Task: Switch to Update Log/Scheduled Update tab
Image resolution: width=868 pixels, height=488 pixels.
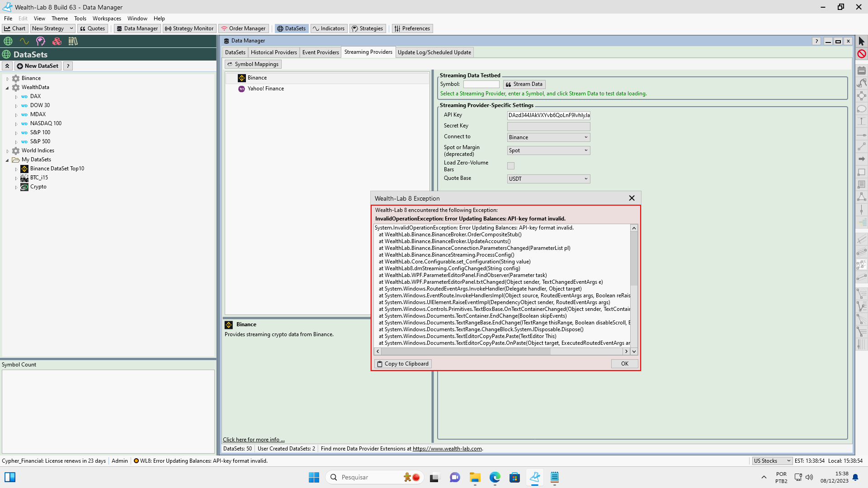Action: point(434,52)
